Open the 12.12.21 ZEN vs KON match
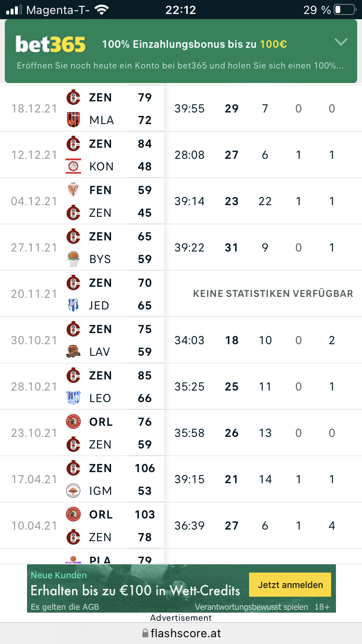 click(x=181, y=155)
